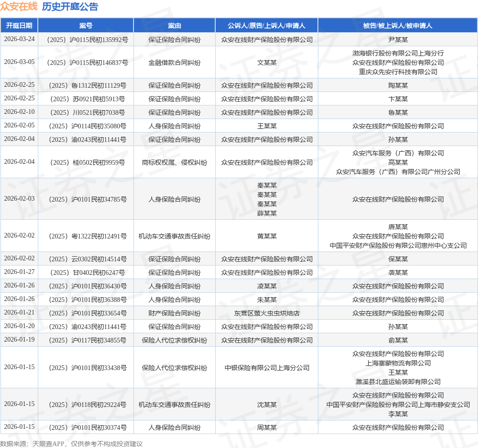Screen dimensions: 478x448
Task: Select case number 沪0114民初35080号
Action: pyautogui.click(x=87, y=126)
